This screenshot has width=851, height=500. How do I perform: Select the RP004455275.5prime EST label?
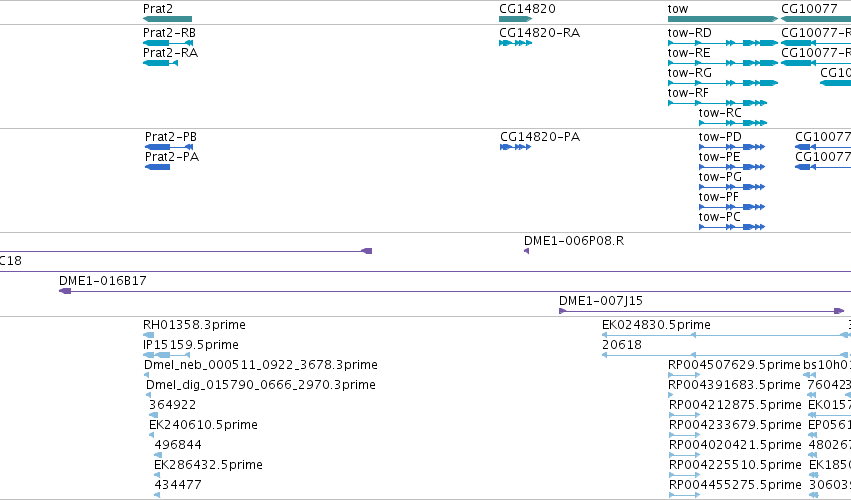[x=735, y=485]
